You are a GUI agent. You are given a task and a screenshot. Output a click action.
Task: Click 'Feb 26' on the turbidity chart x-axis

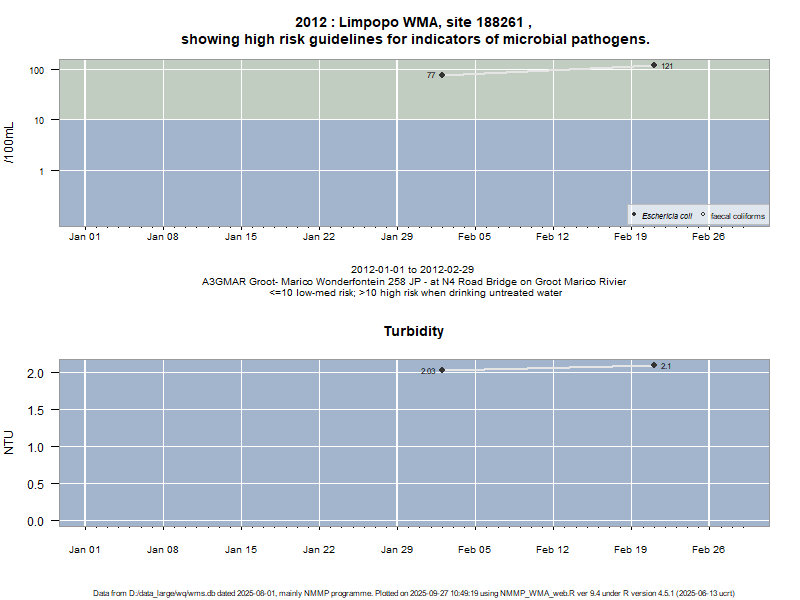(708, 549)
